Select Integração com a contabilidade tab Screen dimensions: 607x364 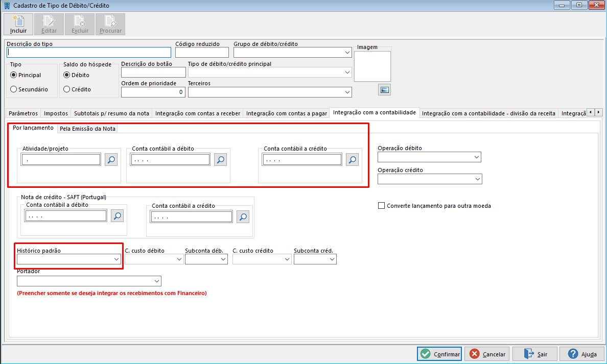click(x=375, y=112)
